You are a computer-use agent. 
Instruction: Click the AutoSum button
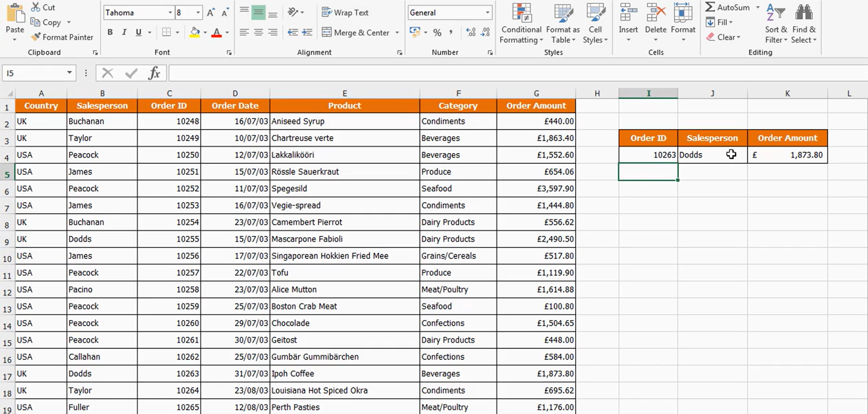[727, 7]
